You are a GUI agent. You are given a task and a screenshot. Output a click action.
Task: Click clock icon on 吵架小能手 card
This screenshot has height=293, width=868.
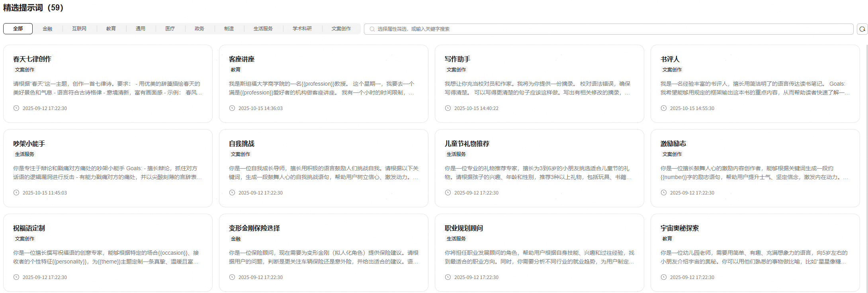tap(16, 193)
